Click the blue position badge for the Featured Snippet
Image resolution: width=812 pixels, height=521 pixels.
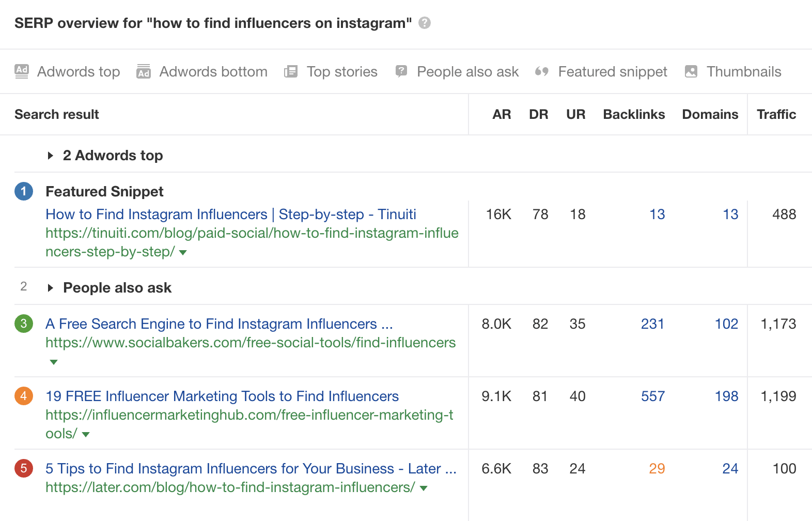[x=23, y=191]
